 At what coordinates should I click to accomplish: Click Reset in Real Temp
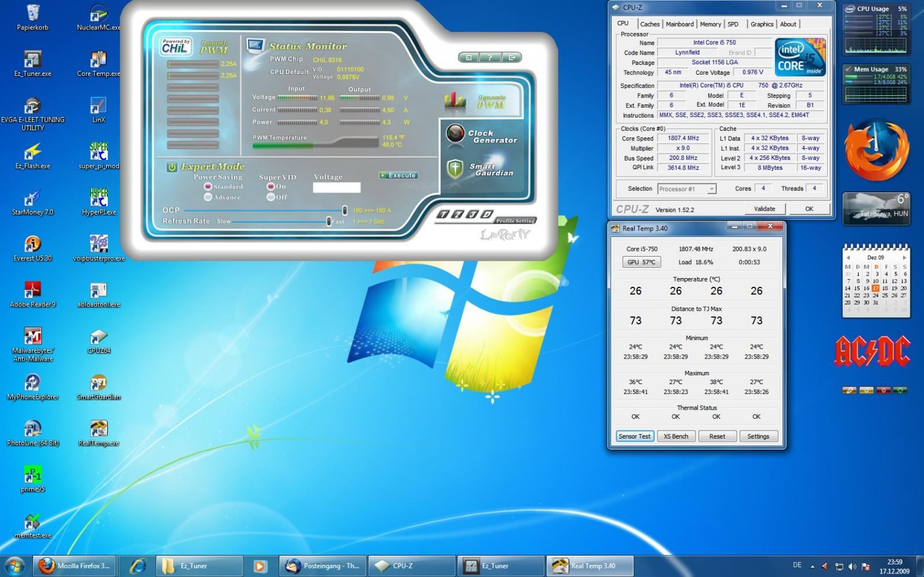[x=717, y=436]
